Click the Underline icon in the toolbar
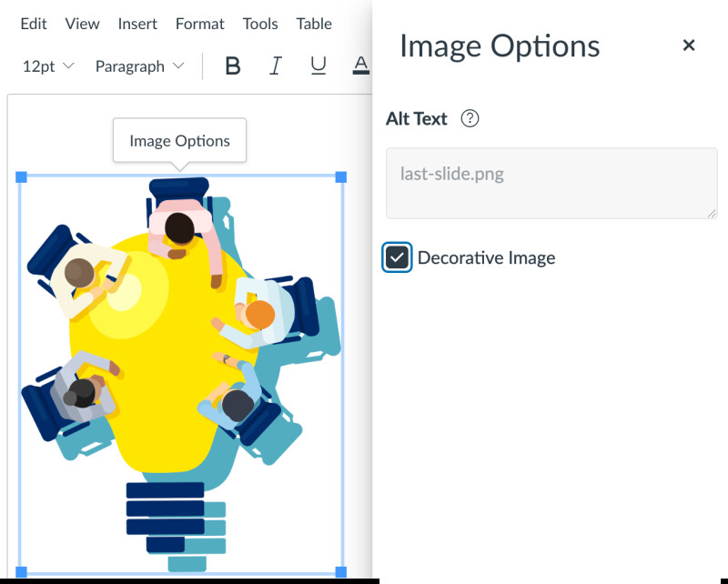This screenshot has width=728, height=584. click(x=318, y=65)
